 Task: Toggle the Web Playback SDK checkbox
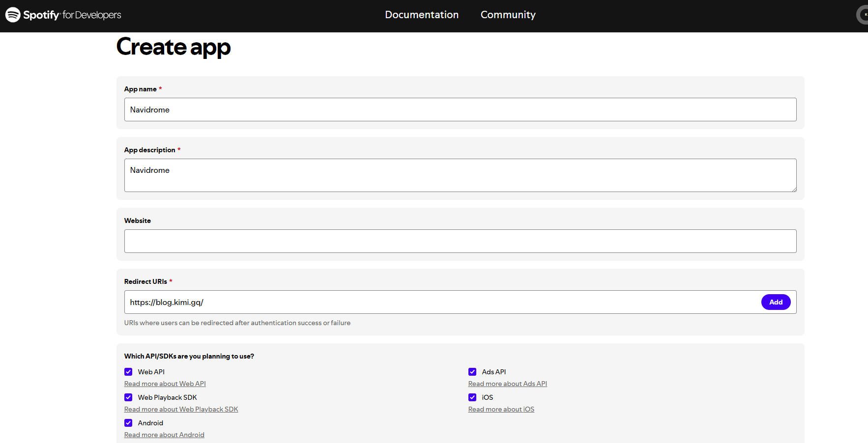pos(128,397)
